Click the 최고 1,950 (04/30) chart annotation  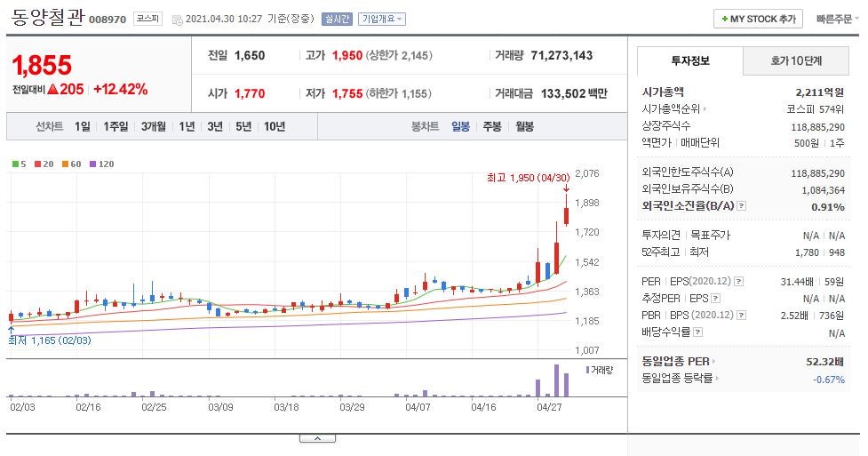coord(528,178)
